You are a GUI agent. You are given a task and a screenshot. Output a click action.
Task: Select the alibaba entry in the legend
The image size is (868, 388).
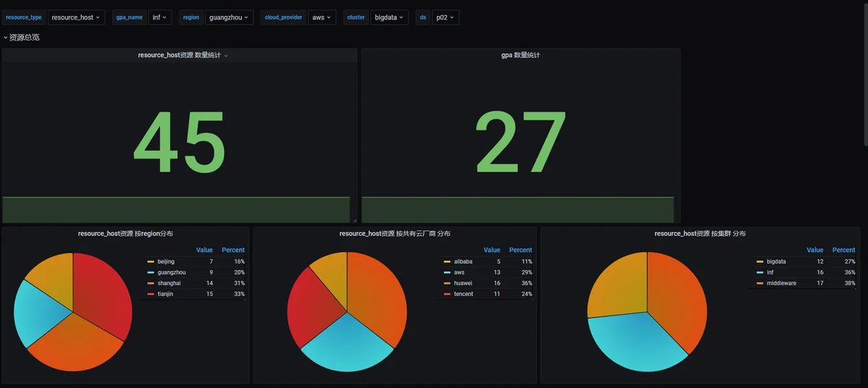[x=463, y=261]
